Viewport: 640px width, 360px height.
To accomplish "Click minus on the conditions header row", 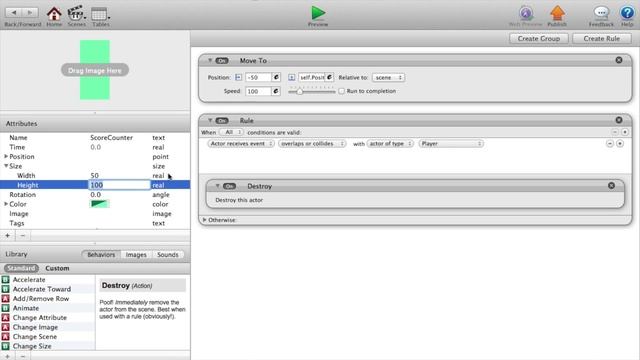I will 615,132.
